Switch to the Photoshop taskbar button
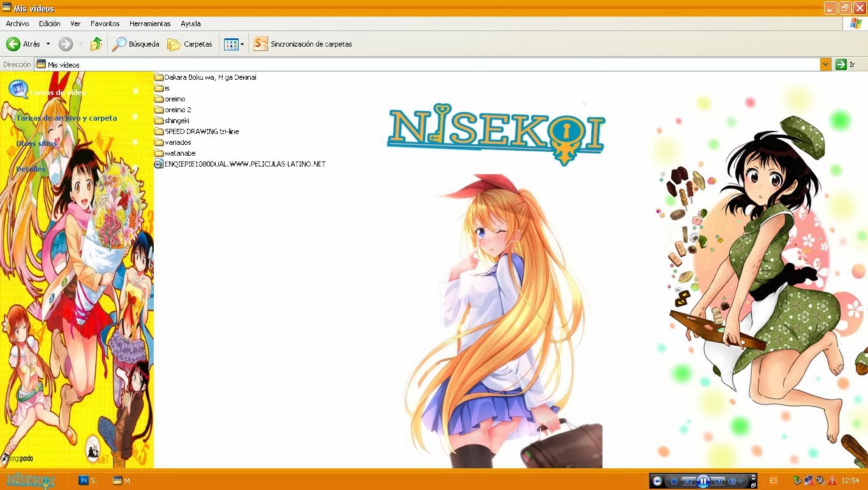 pos(87,480)
